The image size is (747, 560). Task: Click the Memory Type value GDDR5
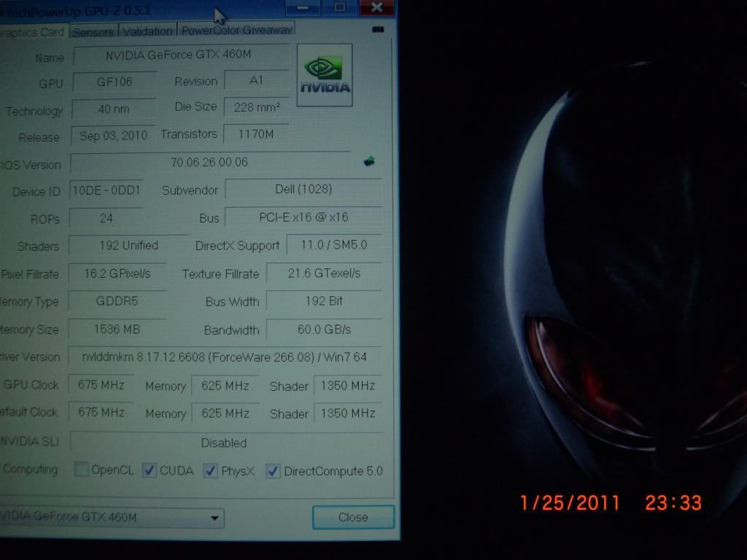tap(117, 301)
